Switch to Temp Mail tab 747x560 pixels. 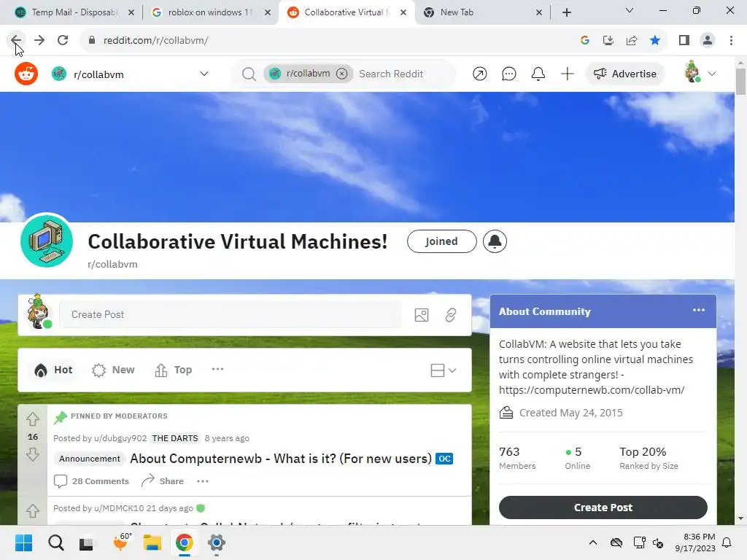tap(74, 12)
